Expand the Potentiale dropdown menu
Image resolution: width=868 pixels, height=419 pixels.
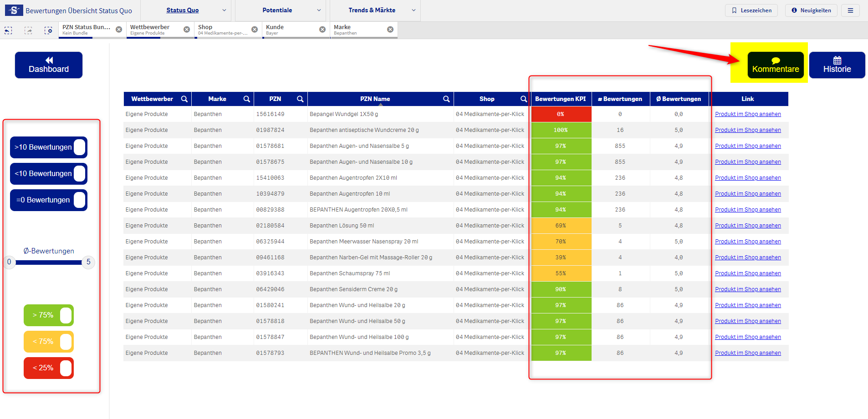318,10
